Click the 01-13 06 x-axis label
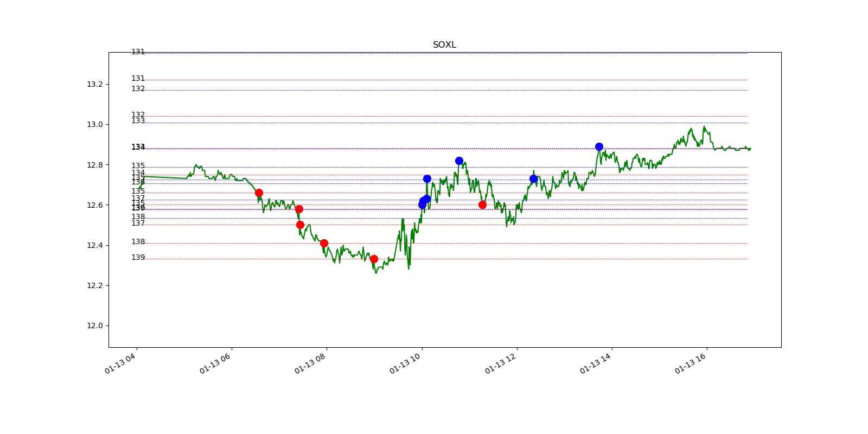The height and width of the screenshot is (434, 868). (215, 363)
